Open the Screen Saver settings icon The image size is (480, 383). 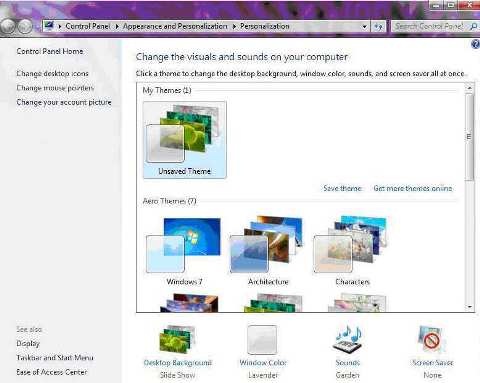431,339
